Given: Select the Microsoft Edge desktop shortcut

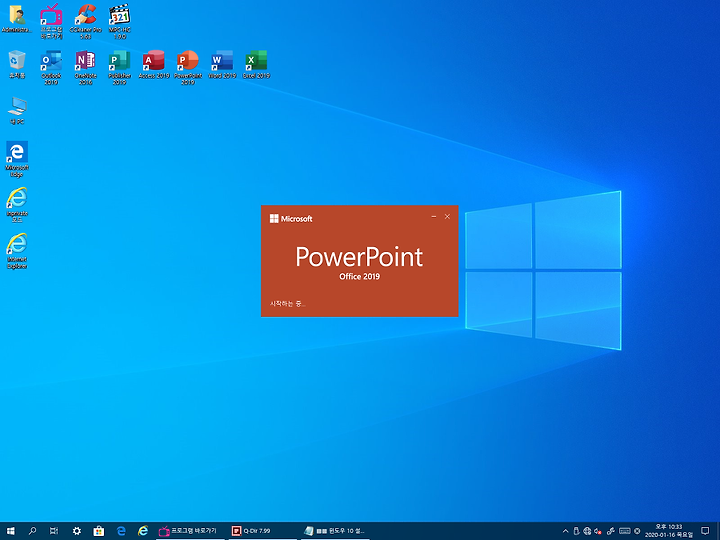Looking at the screenshot, I should pos(17,159).
